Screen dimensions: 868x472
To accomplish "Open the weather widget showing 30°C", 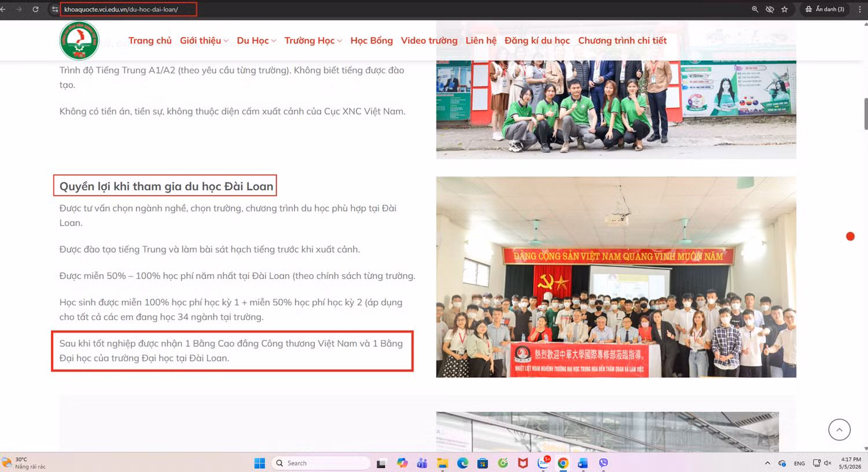I will click(x=24, y=463).
